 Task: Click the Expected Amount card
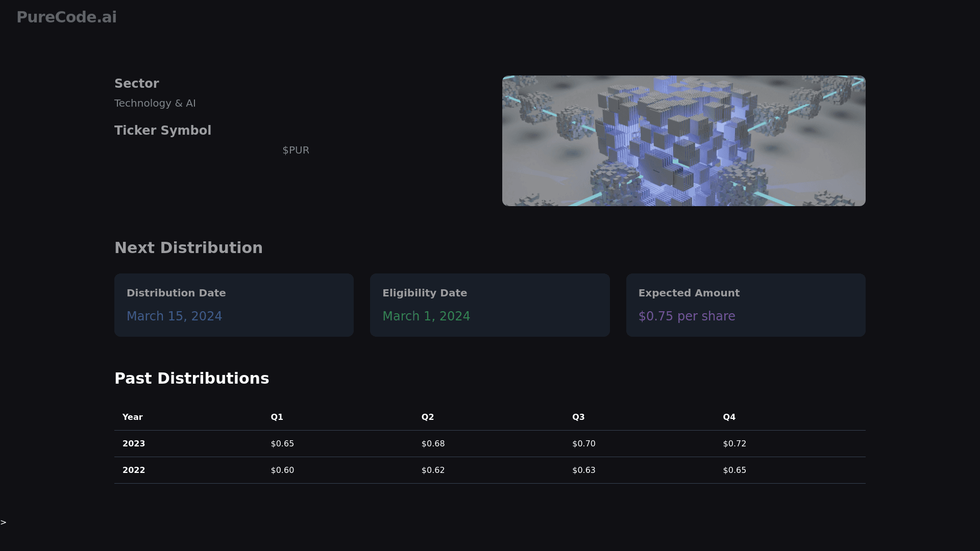coord(745,305)
